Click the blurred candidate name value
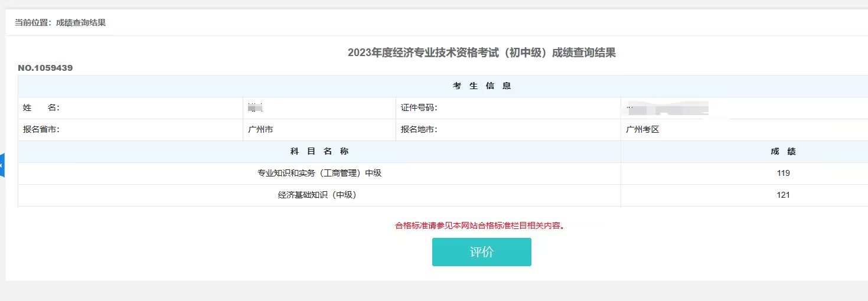 [255, 108]
